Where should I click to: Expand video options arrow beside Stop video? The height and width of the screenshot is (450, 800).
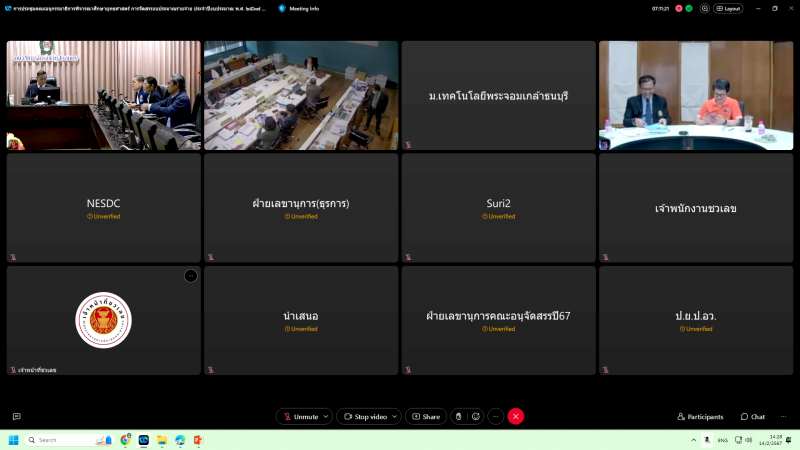[395, 416]
